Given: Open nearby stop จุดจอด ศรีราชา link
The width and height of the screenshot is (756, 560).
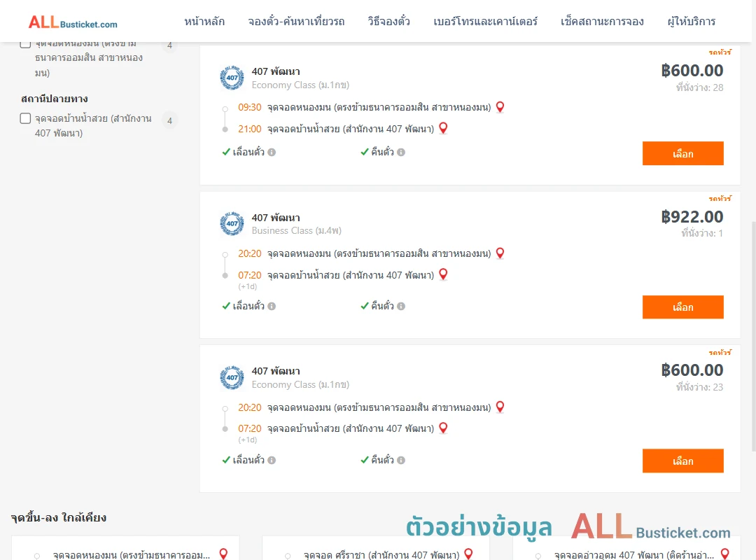Looking at the screenshot, I should 381,554.
